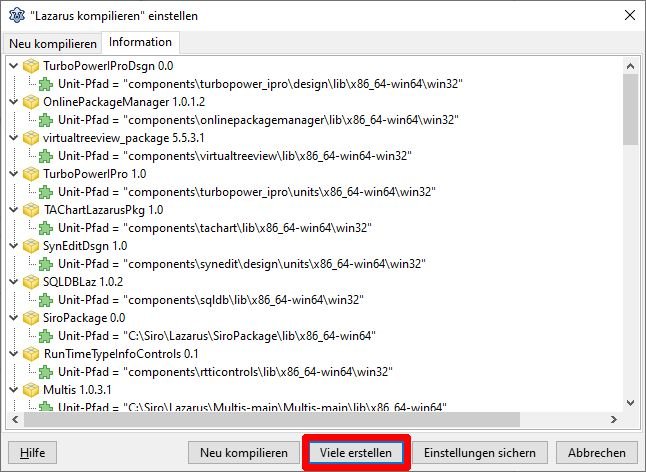646x472 pixels.
Task: Click the virtualtreeview_package box icon
Action: click(x=31, y=138)
